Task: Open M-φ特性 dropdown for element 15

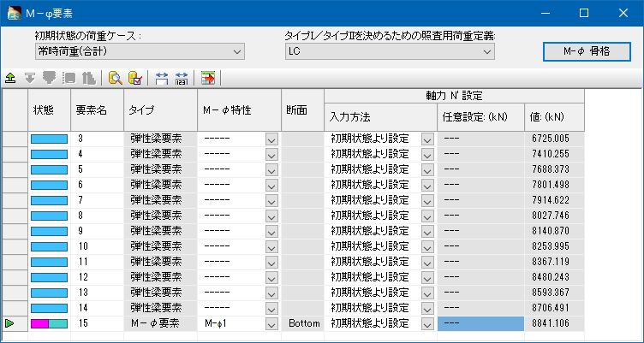Action: point(271,324)
